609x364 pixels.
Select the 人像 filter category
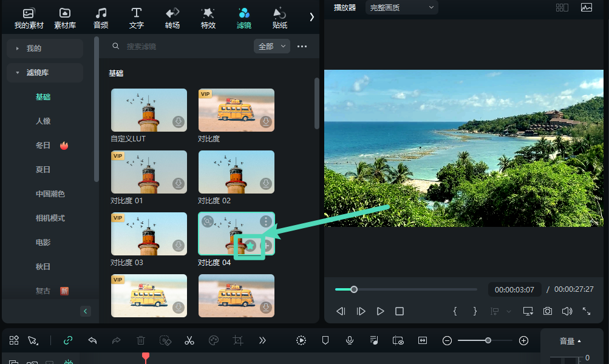(43, 121)
